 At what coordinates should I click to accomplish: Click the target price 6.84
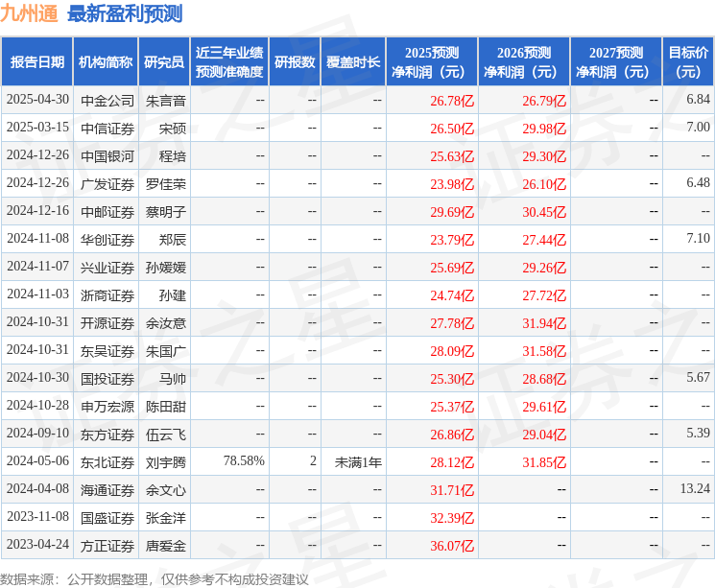pyautogui.click(x=698, y=100)
